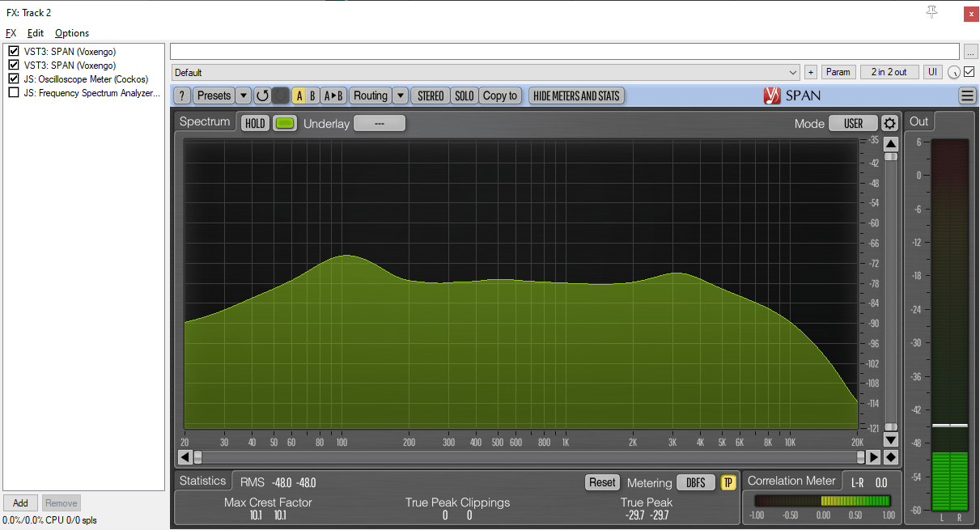Viewport: 980px width, 530px height.
Task: Open the Presets dropdown arrow
Action: pos(244,95)
